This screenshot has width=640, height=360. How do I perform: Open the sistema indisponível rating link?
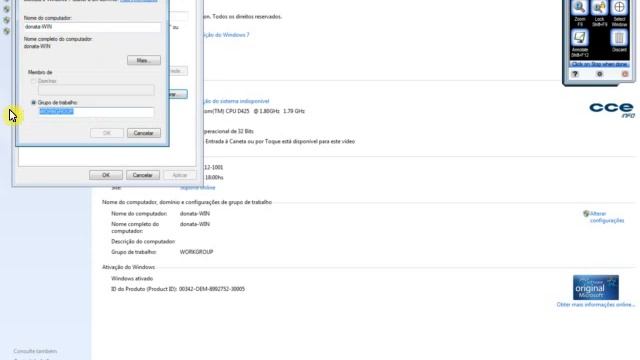click(236, 101)
